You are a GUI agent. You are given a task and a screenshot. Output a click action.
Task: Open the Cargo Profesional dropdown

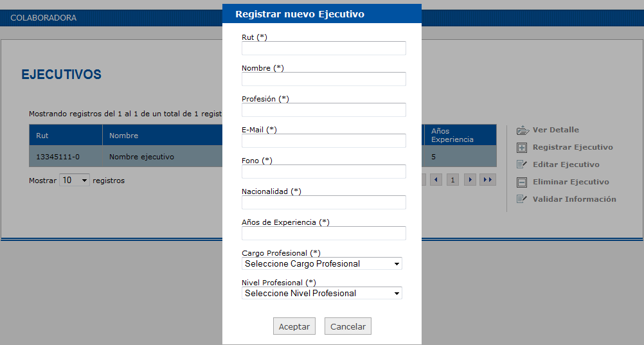tap(321, 263)
